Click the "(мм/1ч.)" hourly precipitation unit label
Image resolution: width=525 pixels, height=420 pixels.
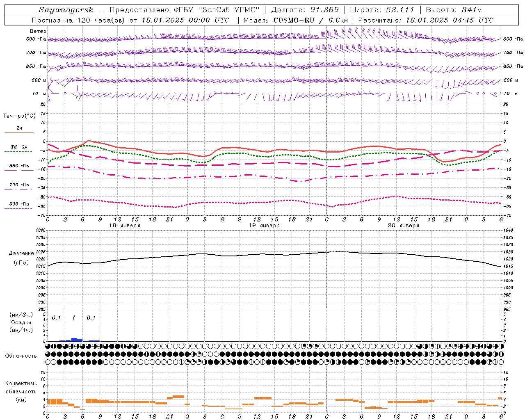click(x=21, y=331)
